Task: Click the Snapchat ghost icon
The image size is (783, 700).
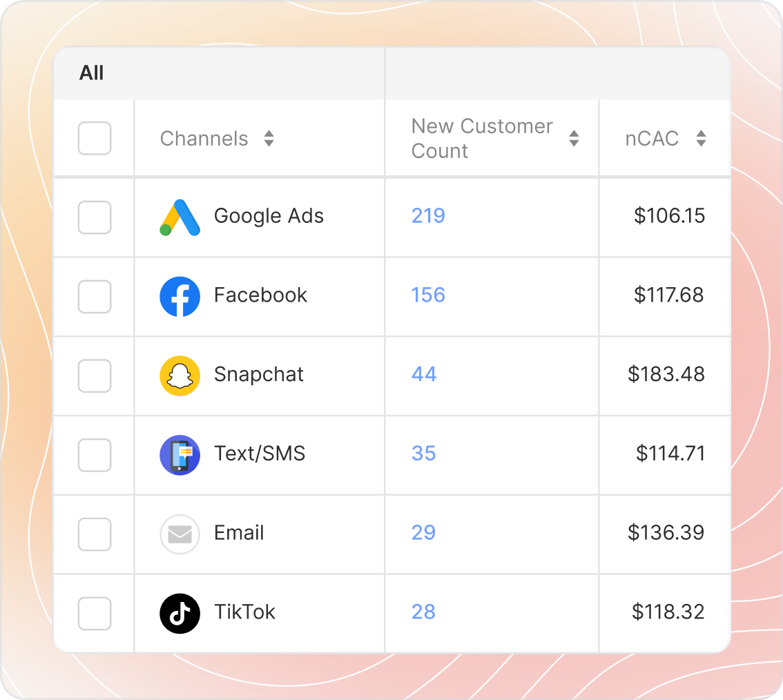Action: [180, 376]
